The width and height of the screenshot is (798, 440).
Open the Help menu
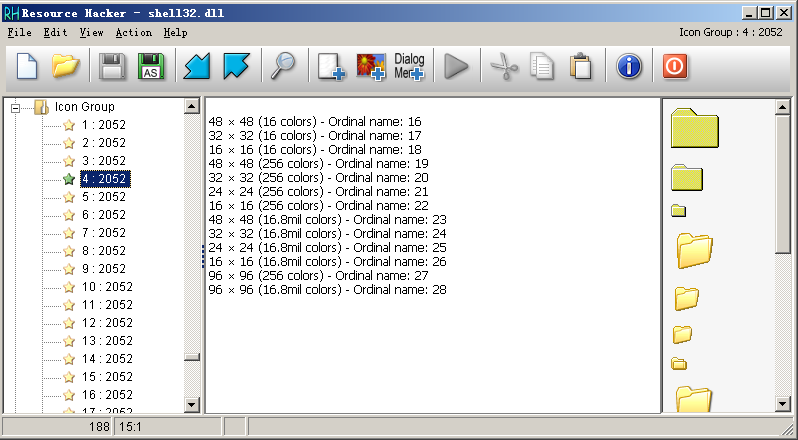(176, 33)
